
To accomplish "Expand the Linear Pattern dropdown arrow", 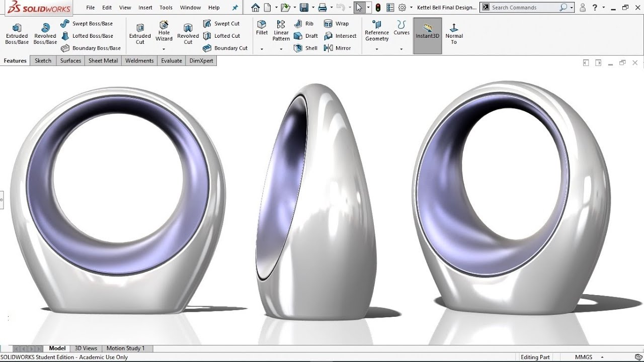I will pos(281,49).
